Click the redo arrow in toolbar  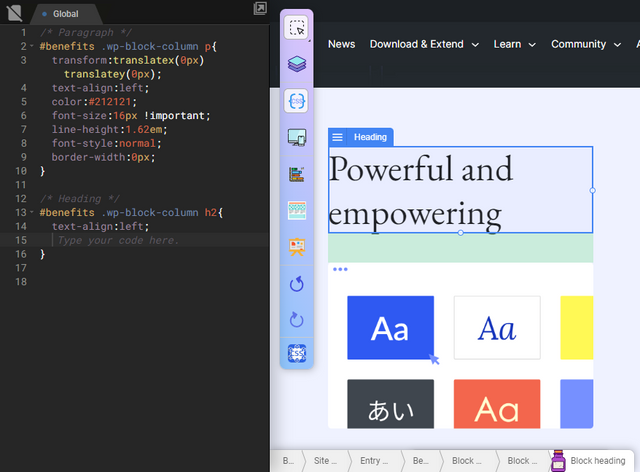point(297,319)
